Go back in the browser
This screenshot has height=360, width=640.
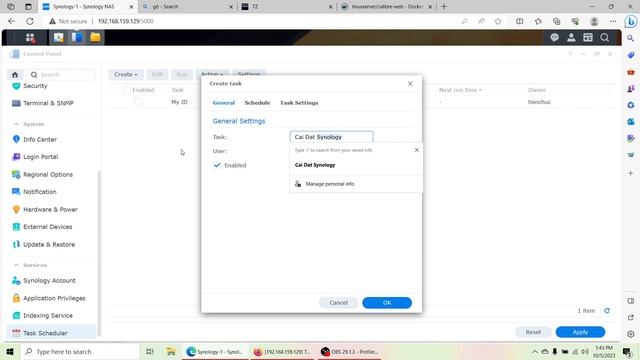pos(11,21)
